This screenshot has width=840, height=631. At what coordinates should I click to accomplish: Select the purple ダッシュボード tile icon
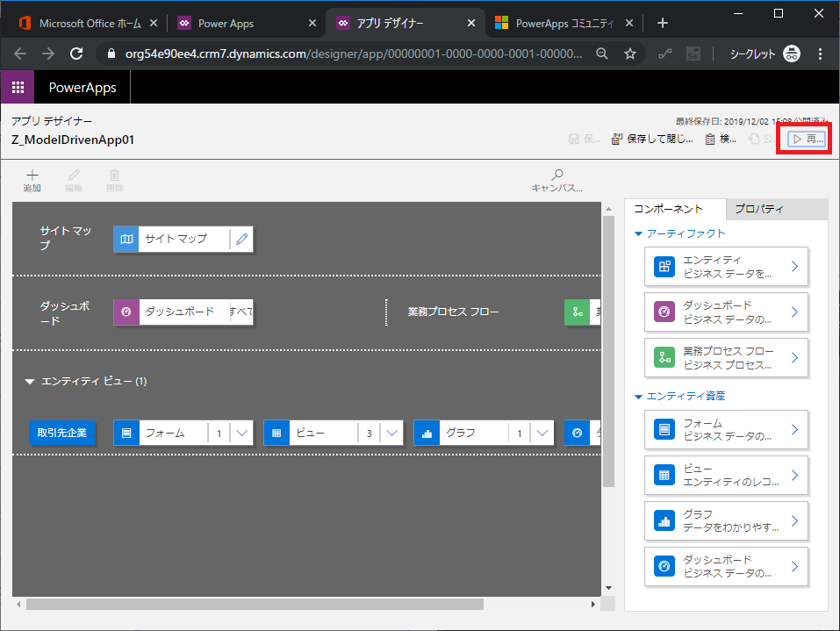(x=126, y=312)
